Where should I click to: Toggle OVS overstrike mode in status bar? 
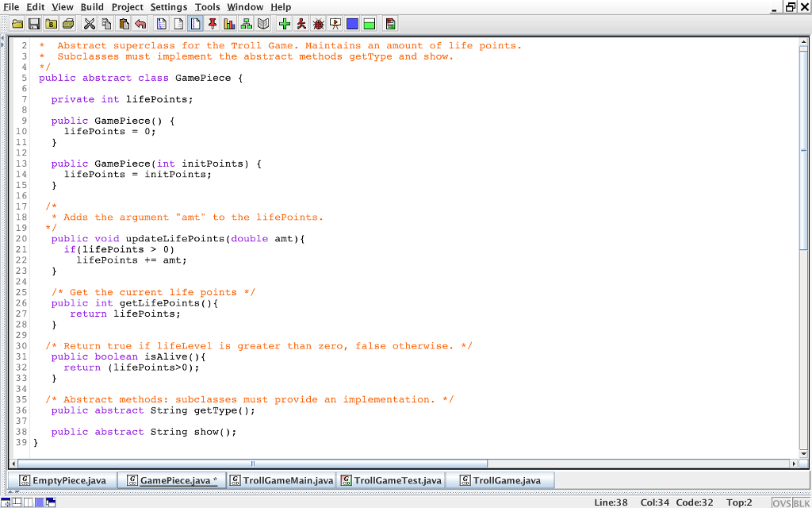point(781,502)
